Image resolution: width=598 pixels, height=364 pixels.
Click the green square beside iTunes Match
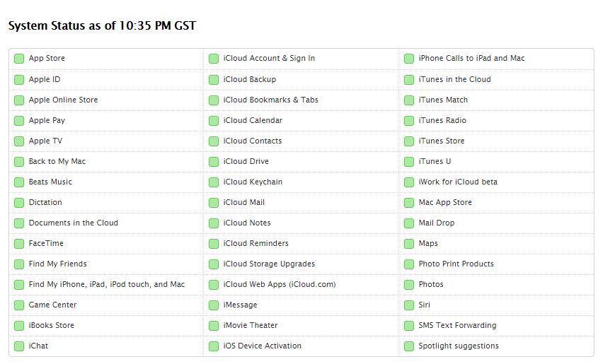point(409,100)
